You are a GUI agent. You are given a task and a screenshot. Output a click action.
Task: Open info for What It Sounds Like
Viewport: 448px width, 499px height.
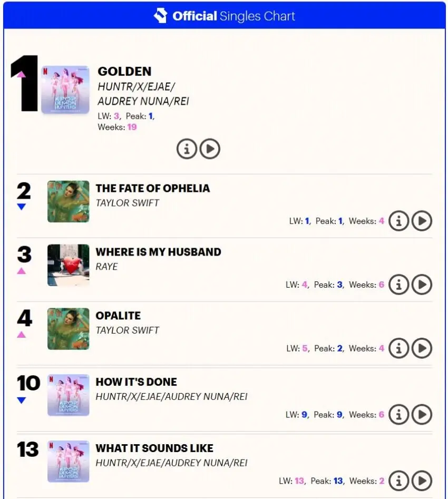tap(399, 481)
